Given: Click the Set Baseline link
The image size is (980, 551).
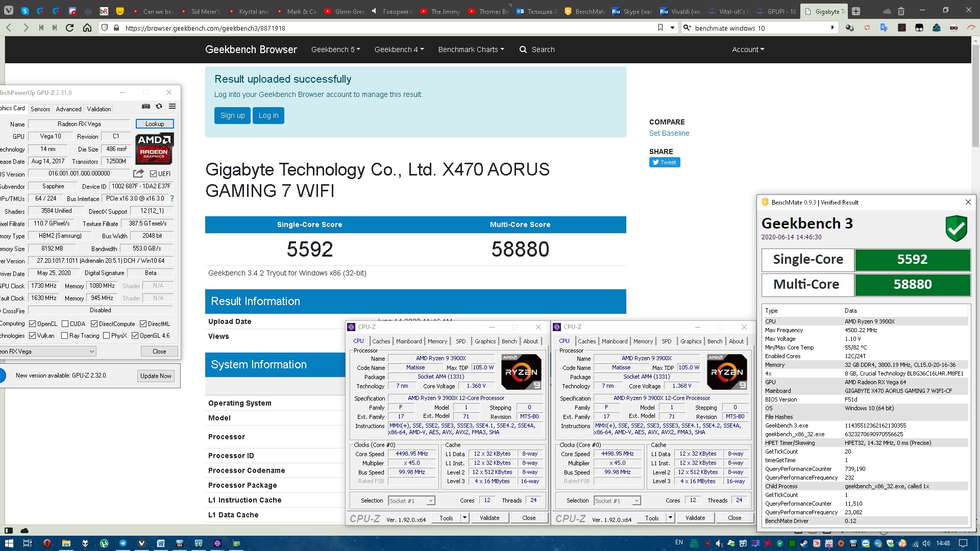Looking at the screenshot, I should click(x=669, y=133).
